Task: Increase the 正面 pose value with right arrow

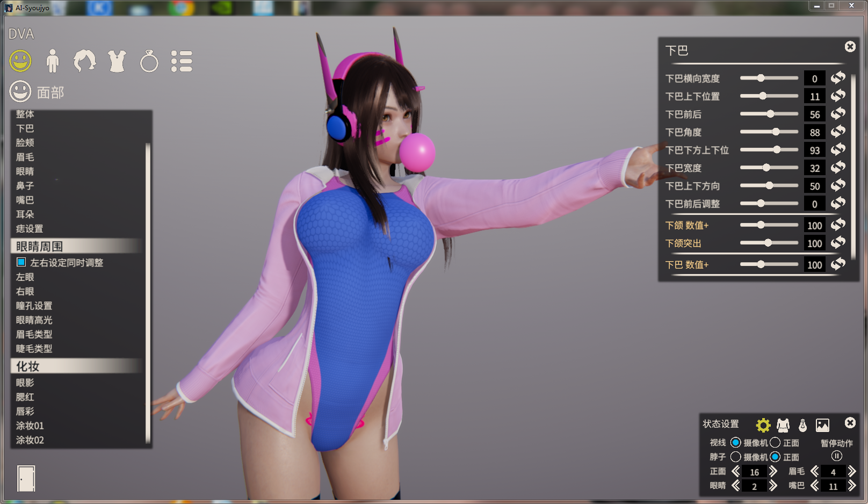Action: tap(773, 472)
